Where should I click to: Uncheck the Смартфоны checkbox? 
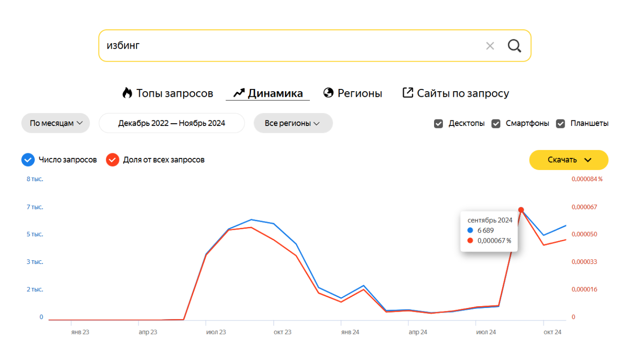click(496, 124)
